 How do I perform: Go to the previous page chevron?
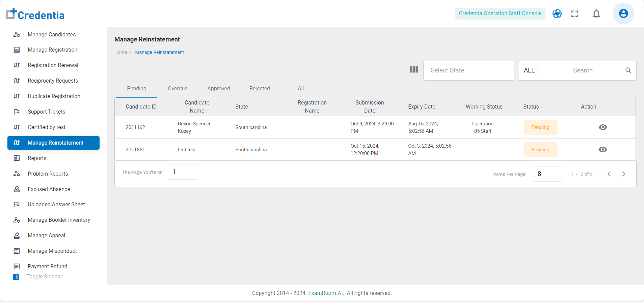pos(609,174)
